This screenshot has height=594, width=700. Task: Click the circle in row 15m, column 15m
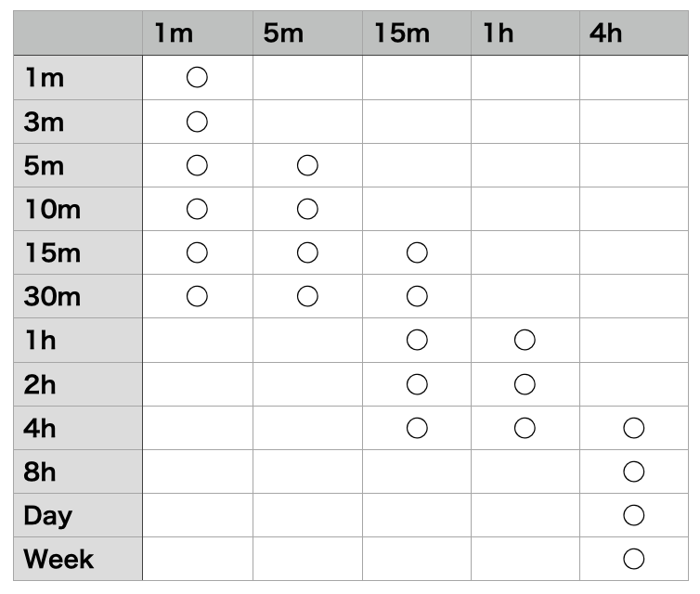click(x=417, y=252)
